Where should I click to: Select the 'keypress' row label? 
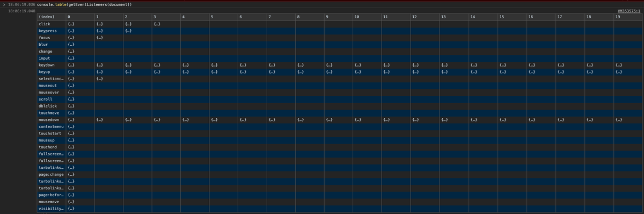pyautogui.click(x=48, y=31)
